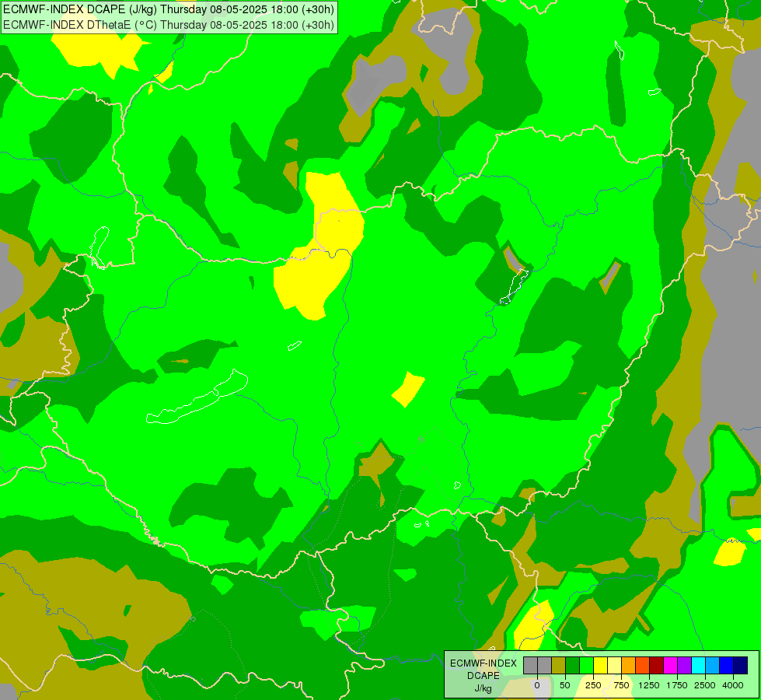Select the saturated yellow legend swatch
The height and width of the screenshot is (700, 761).
[601, 665]
